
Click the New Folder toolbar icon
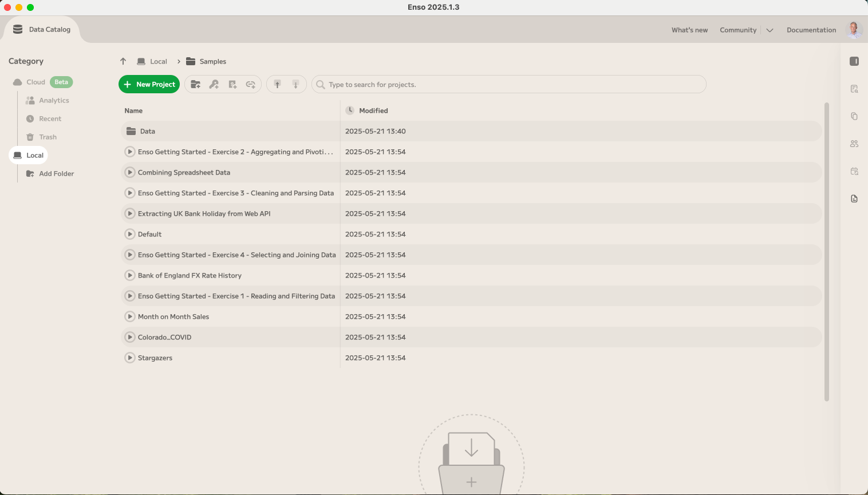point(195,85)
